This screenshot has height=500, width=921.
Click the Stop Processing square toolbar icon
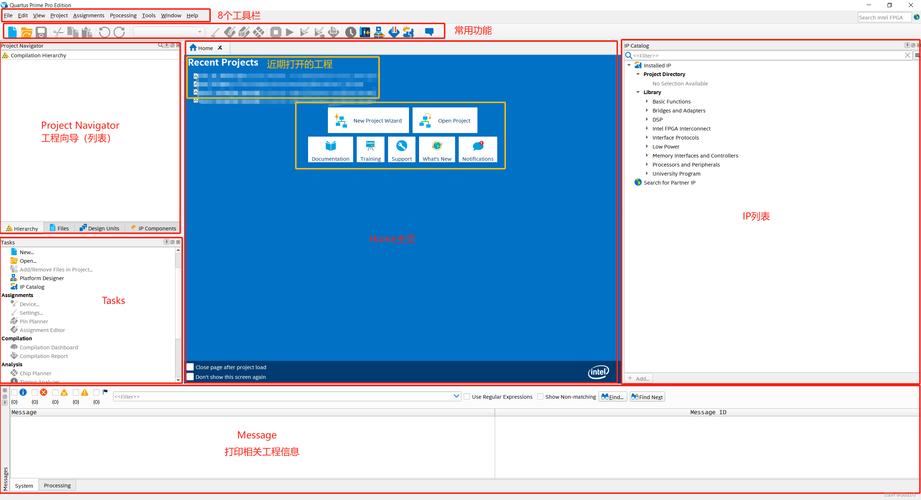[275, 32]
